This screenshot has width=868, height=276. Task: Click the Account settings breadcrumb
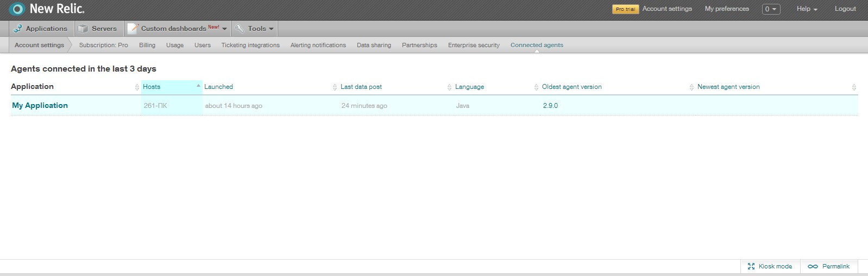tap(39, 45)
